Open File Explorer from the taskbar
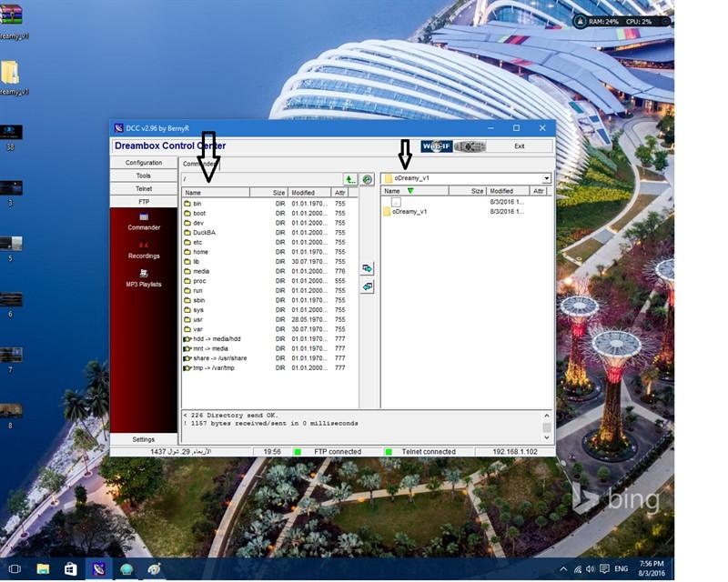The height and width of the screenshot is (582, 728). (x=43, y=569)
